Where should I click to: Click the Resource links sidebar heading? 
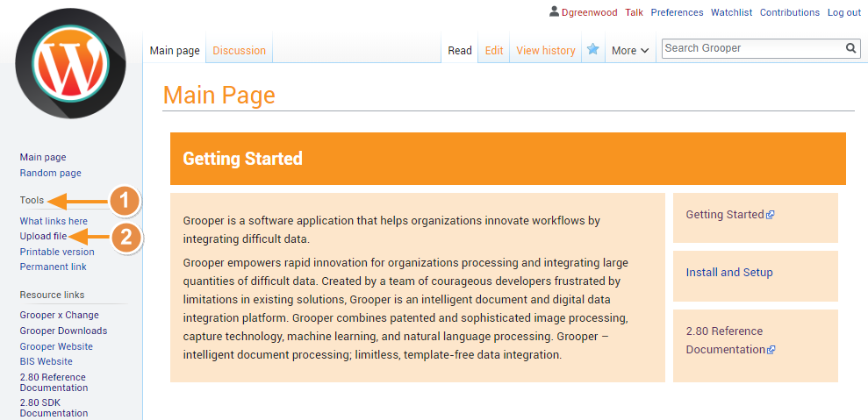click(x=52, y=295)
